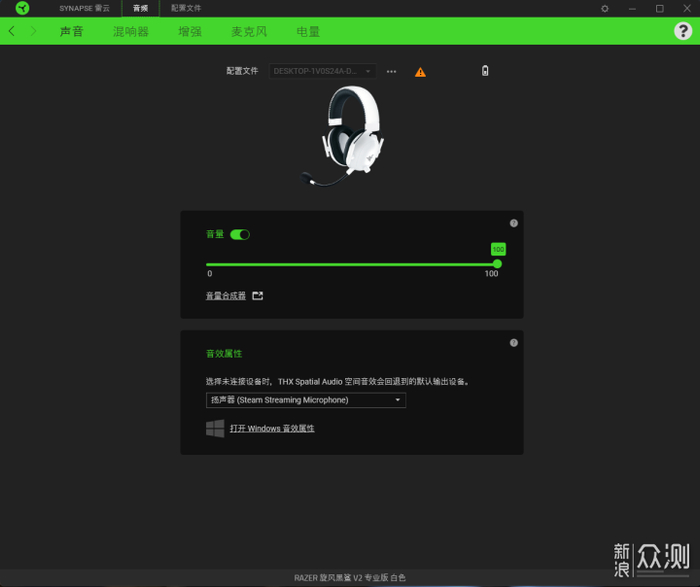
Task: Open the help question mark button
Action: [x=683, y=31]
